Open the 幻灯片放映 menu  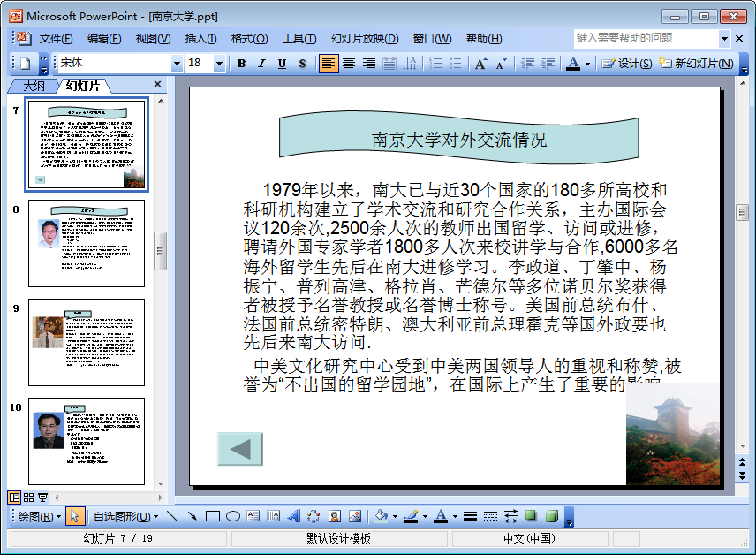(365, 39)
